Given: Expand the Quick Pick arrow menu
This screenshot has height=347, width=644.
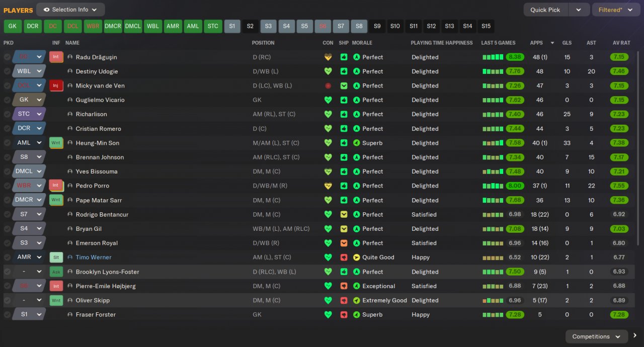Looking at the screenshot, I should pyautogui.click(x=579, y=10).
